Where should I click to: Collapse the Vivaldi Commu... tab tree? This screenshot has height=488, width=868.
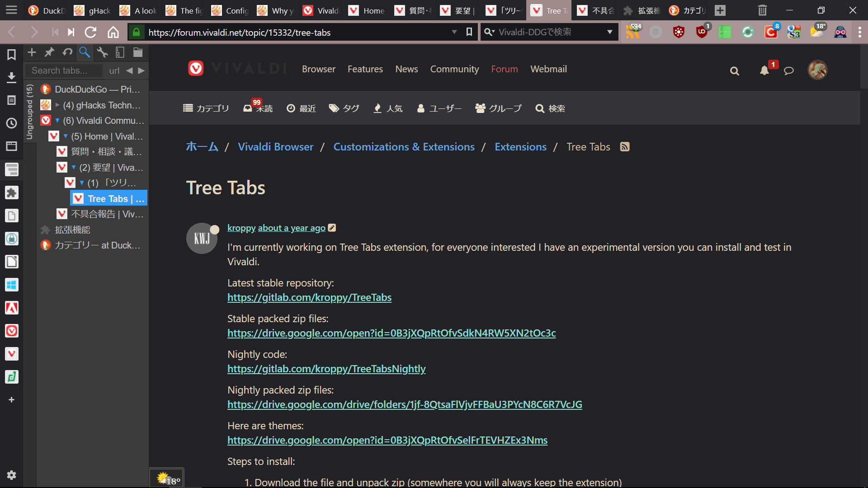pos(57,121)
